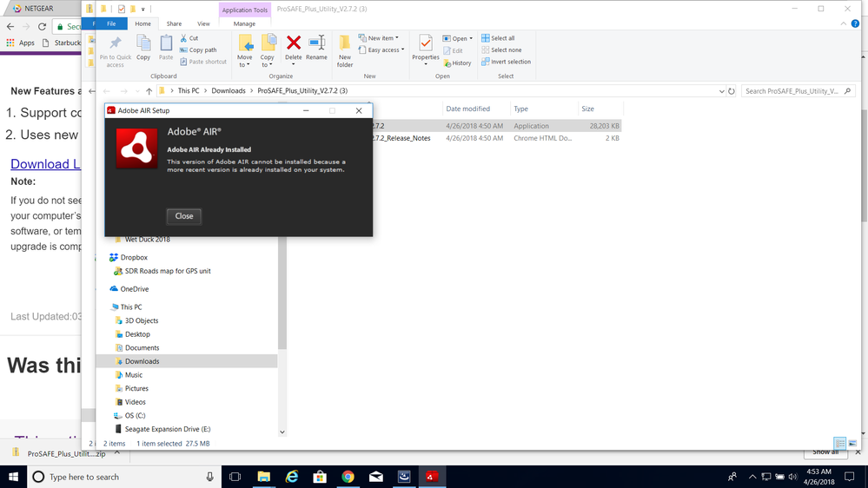Switch to the Share ribbon tab
This screenshot has width=868, height=488.
pos(174,23)
